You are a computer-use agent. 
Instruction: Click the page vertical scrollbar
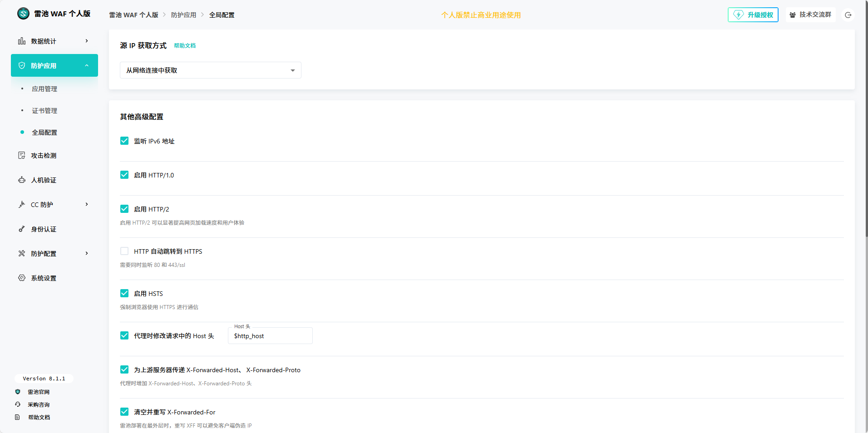coord(866,118)
